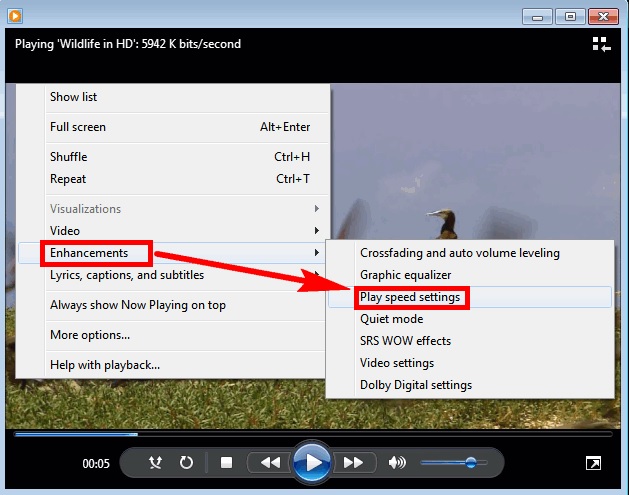Click the Stop button
This screenshot has height=495, width=629.
pyautogui.click(x=227, y=463)
